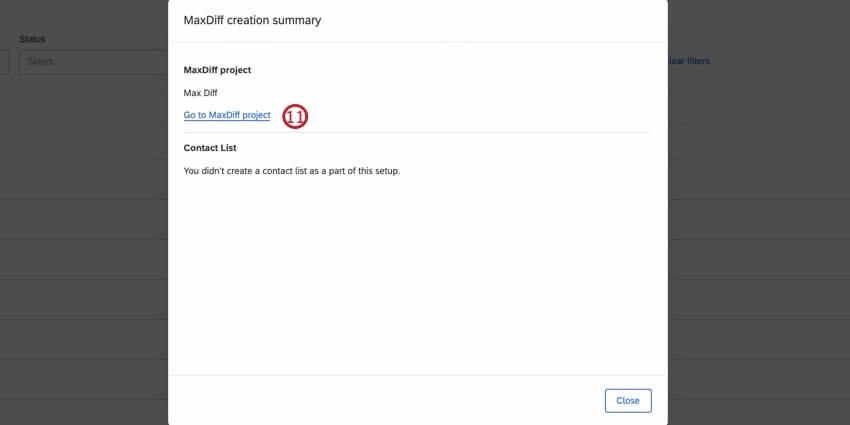Image resolution: width=850 pixels, height=425 pixels.
Task: Click the MaxDiff creation summary title
Action: (253, 20)
